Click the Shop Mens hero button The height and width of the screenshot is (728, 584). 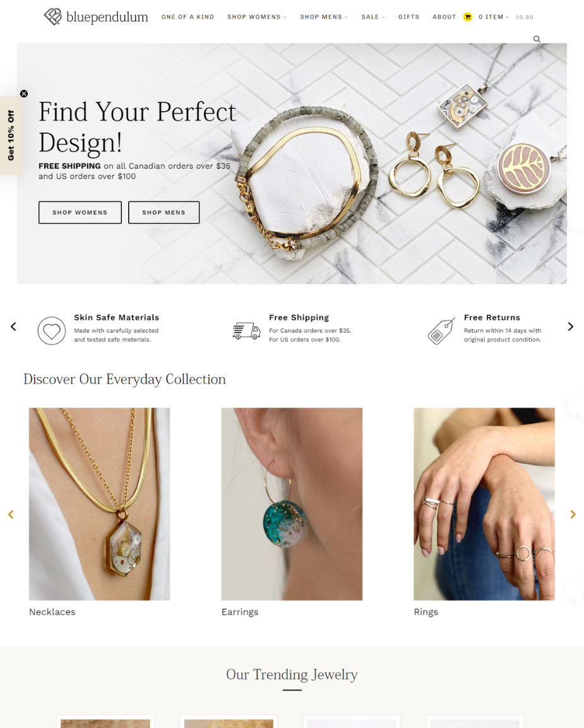coord(164,212)
